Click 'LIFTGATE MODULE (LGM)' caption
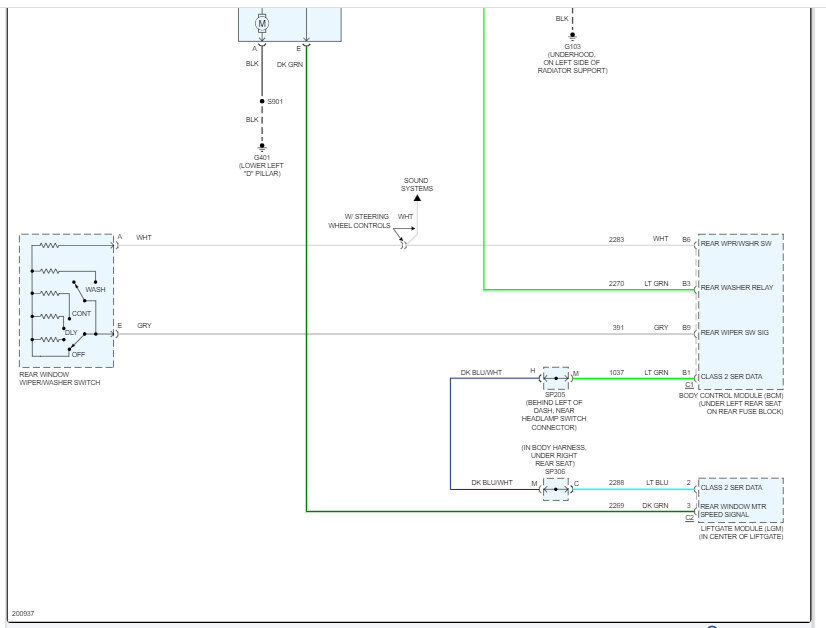Image resolution: width=826 pixels, height=628 pixels. click(x=742, y=528)
